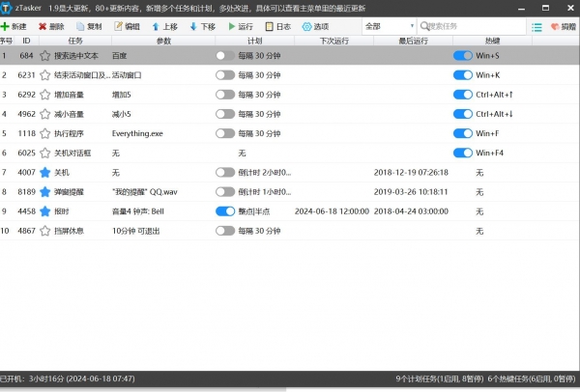Enable schedule toggle for 执行程序

tap(225, 133)
